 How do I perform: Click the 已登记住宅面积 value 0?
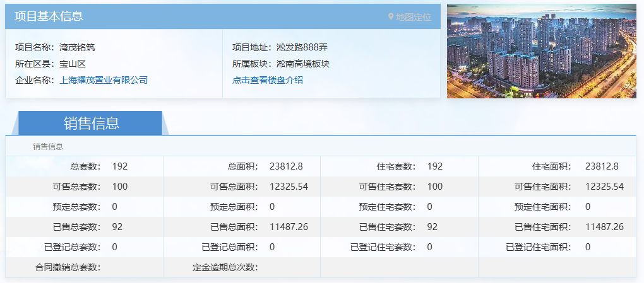[588, 247]
